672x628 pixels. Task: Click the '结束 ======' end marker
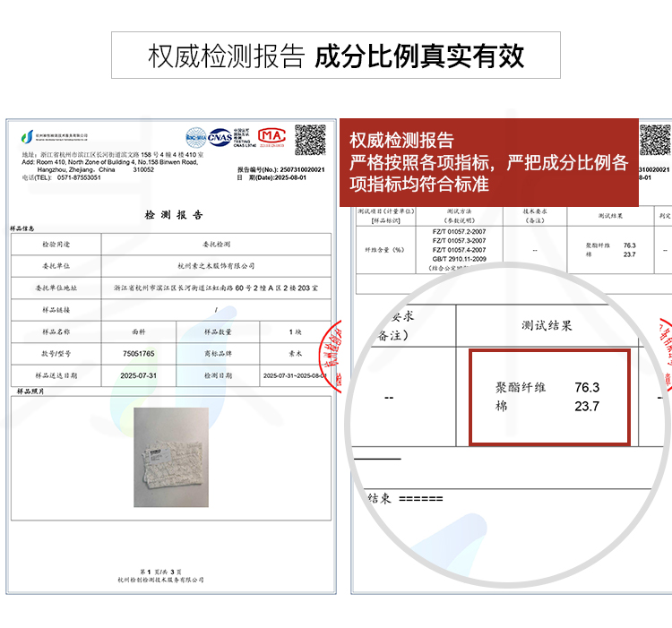pos(405,498)
